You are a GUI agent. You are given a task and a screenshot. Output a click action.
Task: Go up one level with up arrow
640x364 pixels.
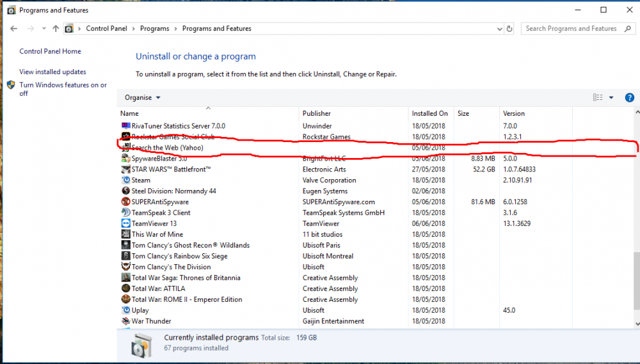[x=56, y=29]
